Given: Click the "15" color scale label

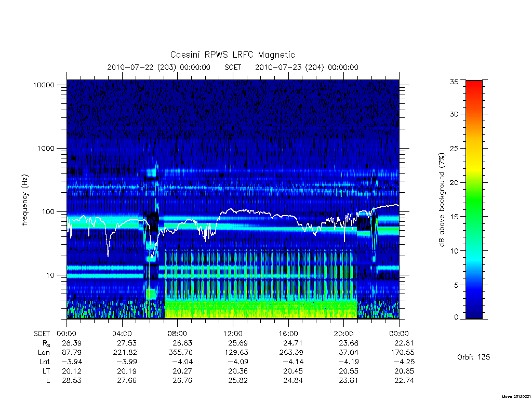Looking at the screenshot, I should [x=454, y=217].
